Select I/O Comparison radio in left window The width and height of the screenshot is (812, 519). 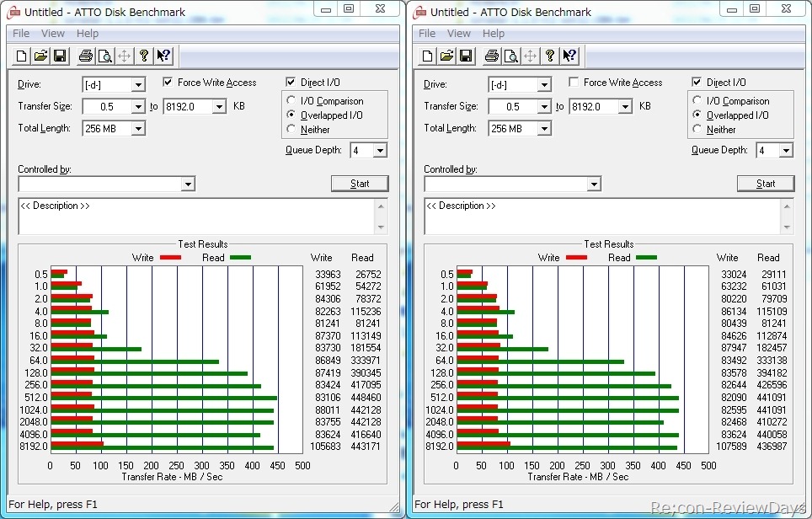coord(292,101)
